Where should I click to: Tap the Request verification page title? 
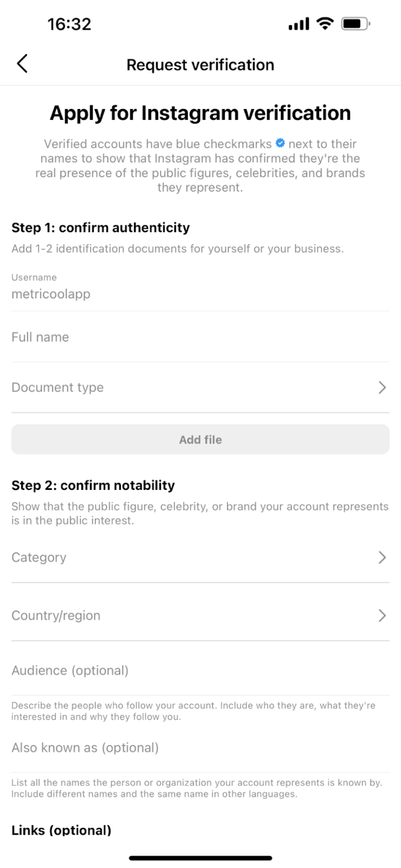[200, 64]
